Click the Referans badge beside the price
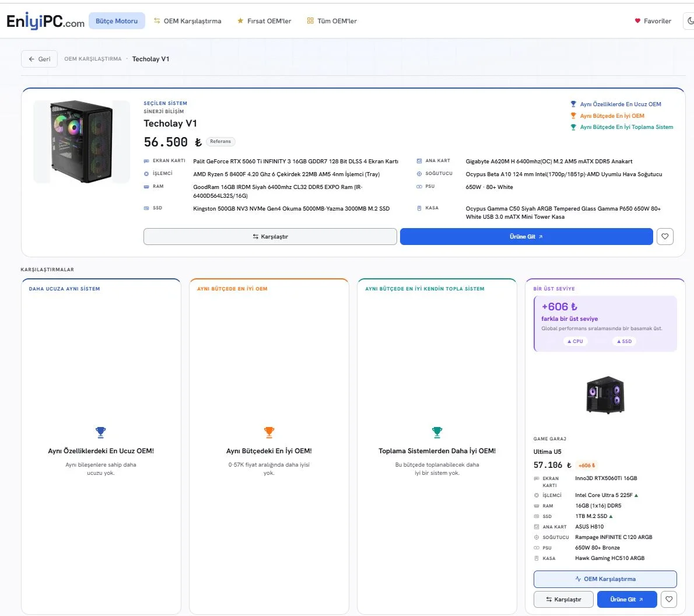The image size is (694, 616). (x=220, y=141)
